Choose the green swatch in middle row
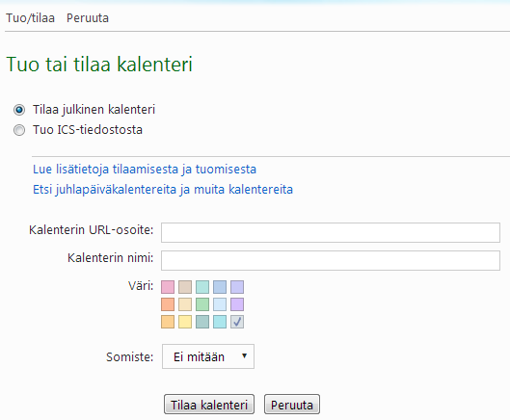 [202, 304]
